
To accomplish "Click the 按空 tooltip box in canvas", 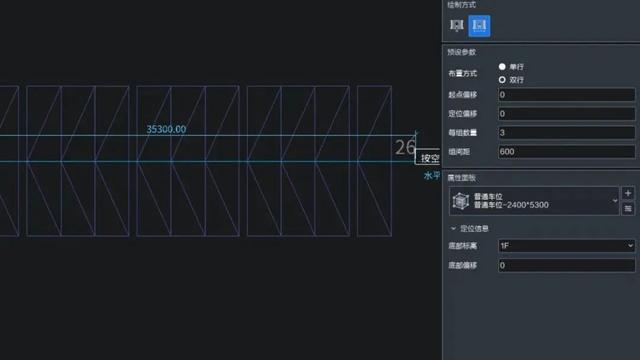I will click(428, 157).
